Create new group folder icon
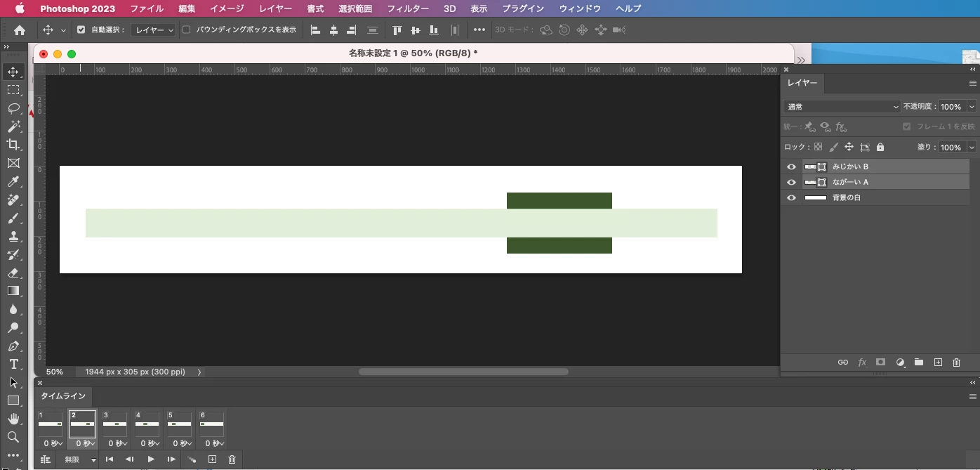This screenshot has width=980, height=470. click(918, 363)
